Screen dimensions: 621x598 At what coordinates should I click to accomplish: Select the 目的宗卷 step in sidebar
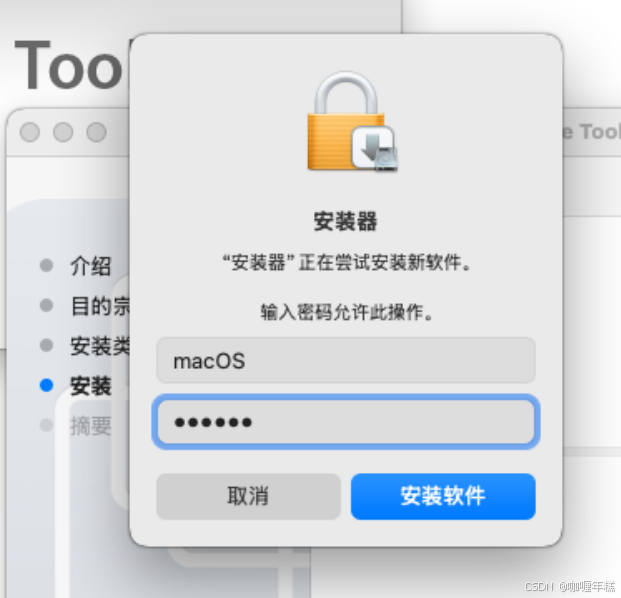(x=100, y=306)
